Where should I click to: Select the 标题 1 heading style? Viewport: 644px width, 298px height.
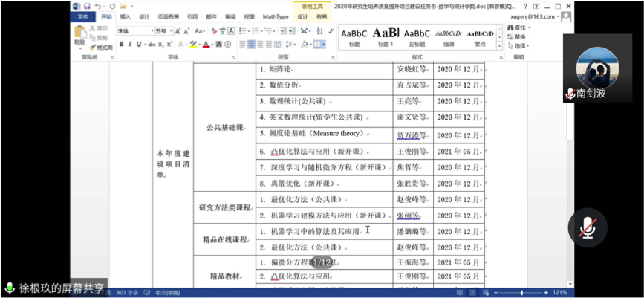click(x=386, y=37)
